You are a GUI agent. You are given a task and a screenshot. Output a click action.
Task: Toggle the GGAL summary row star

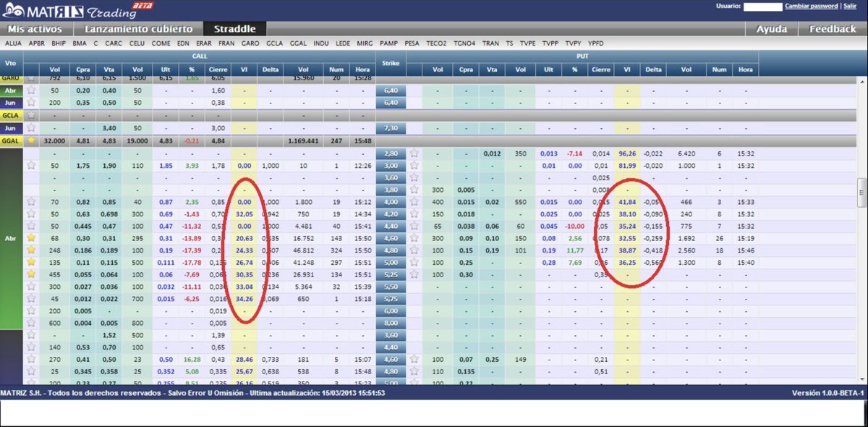click(x=31, y=140)
